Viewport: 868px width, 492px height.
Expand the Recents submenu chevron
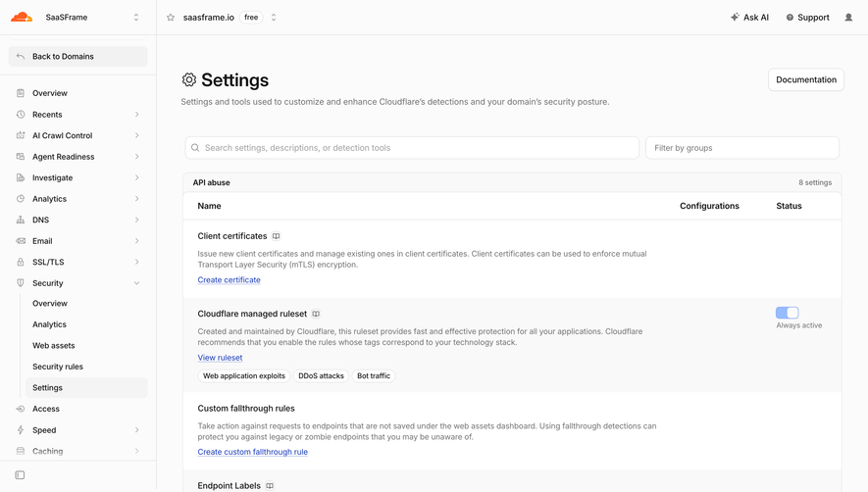coord(136,115)
